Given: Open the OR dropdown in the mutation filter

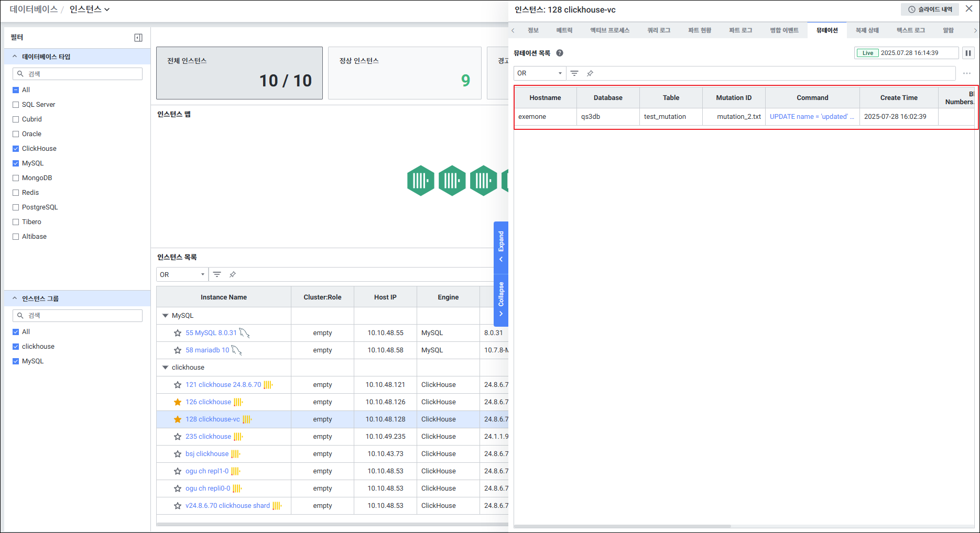Looking at the screenshot, I should [x=539, y=73].
